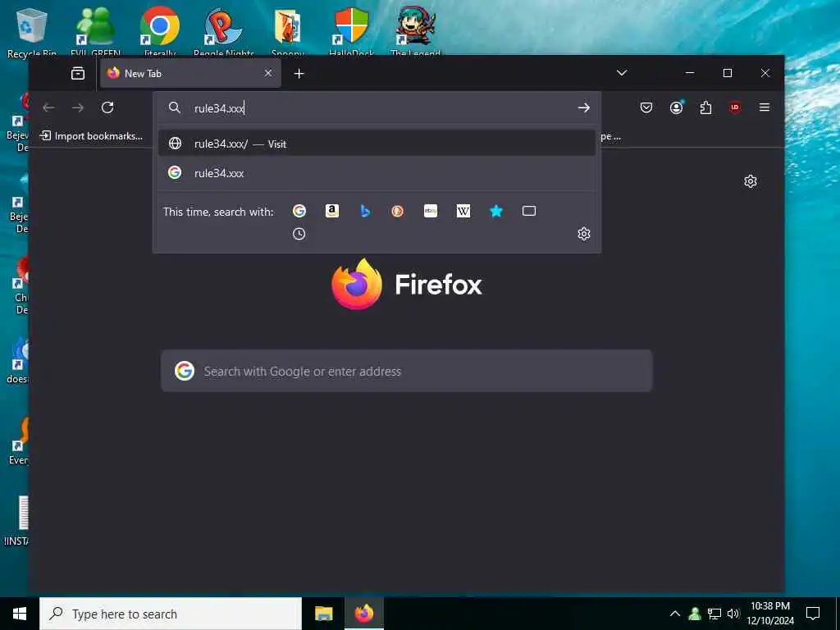The width and height of the screenshot is (840, 630).
Task: Open Snoopy desktop folder icon
Action: pyautogui.click(x=288, y=32)
